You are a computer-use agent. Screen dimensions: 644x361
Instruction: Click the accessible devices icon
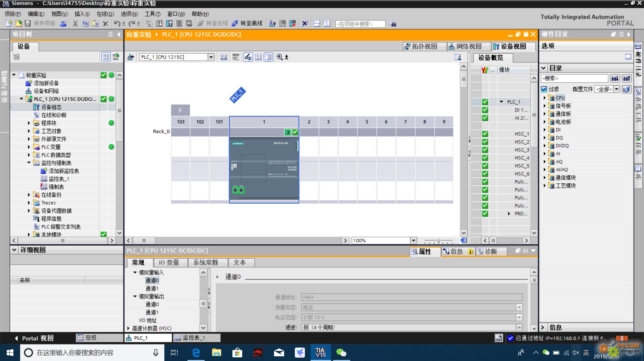pyautogui.click(x=272, y=24)
